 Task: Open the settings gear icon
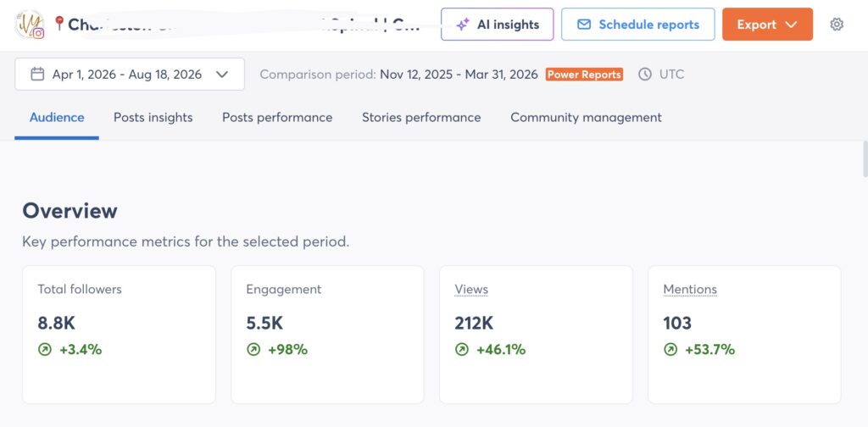pyautogui.click(x=837, y=25)
